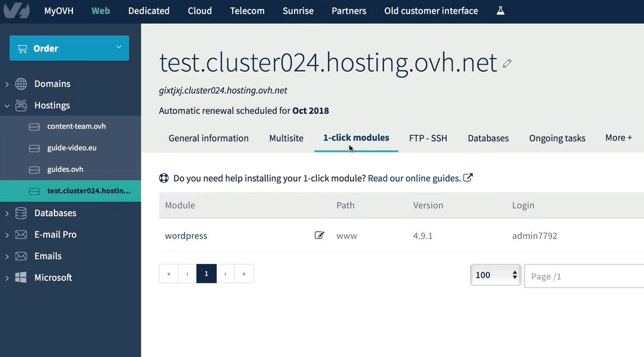
Task: Expand the Domains tree section
Action: coord(7,84)
